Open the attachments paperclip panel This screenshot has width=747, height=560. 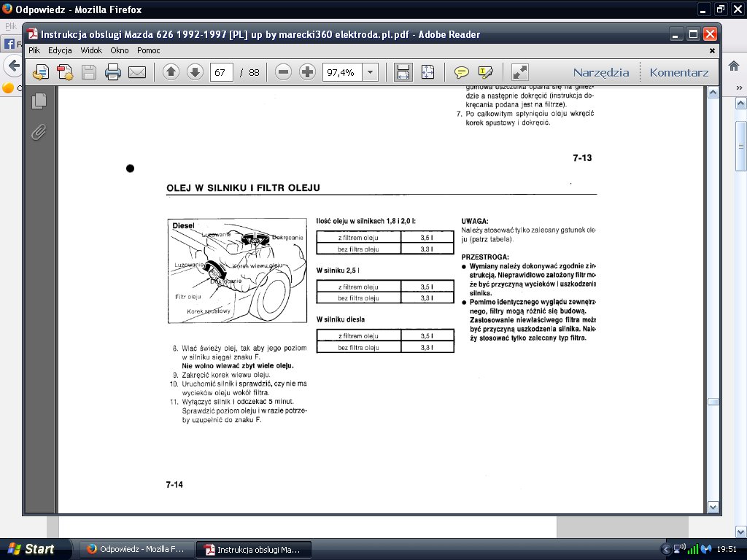[39, 132]
